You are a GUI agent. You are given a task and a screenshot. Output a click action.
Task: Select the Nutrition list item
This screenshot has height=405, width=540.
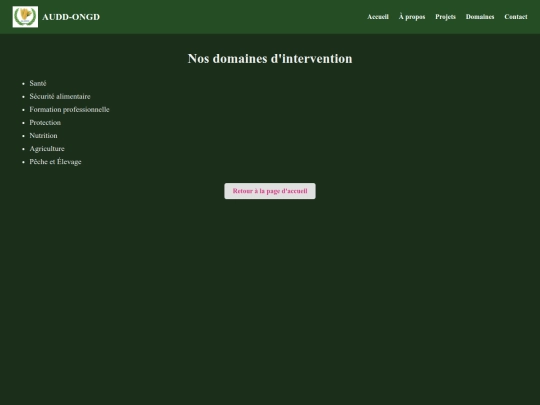point(43,136)
